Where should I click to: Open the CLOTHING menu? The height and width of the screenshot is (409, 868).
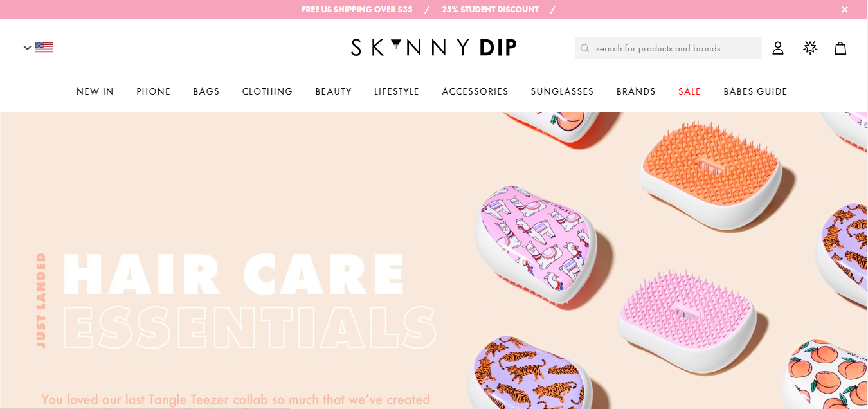point(267,91)
